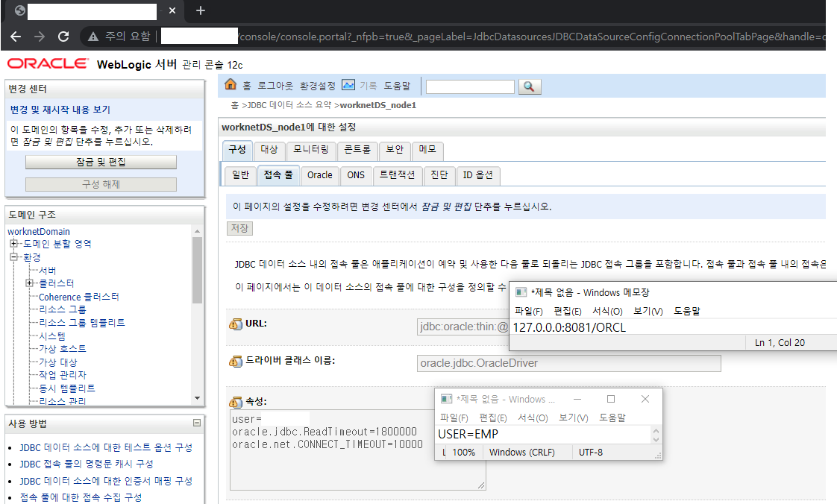
Task: Click the browser address bar URL
Action: tap(531, 37)
